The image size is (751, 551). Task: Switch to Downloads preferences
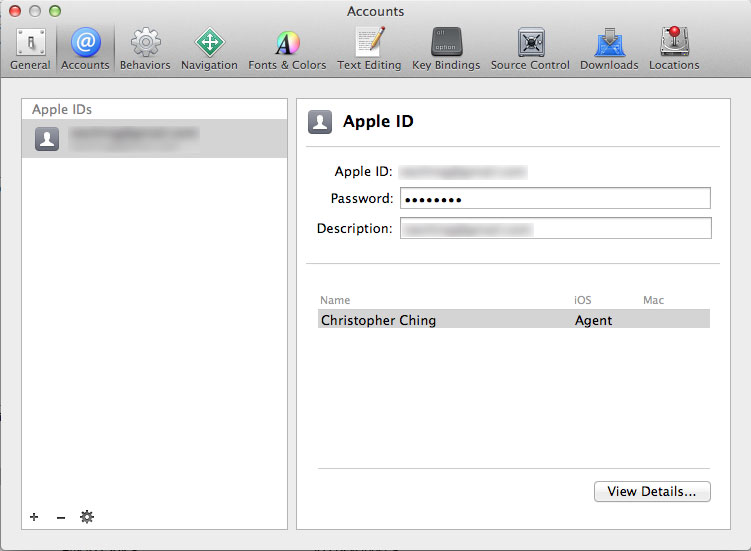[609, 49]
